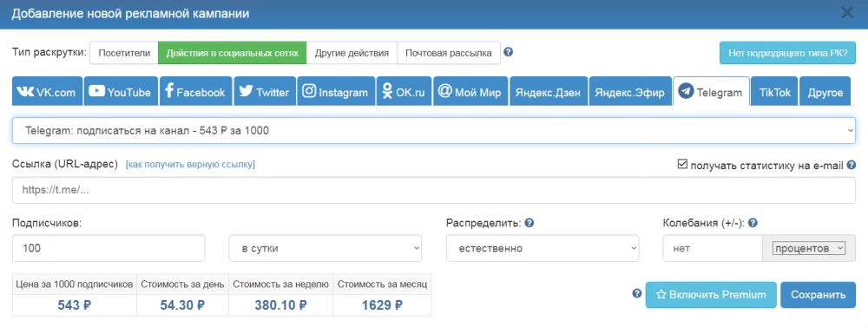Screen dimensions: 868x327
Task: Select Действия в социальных сетях type
Action: [233, 53]
